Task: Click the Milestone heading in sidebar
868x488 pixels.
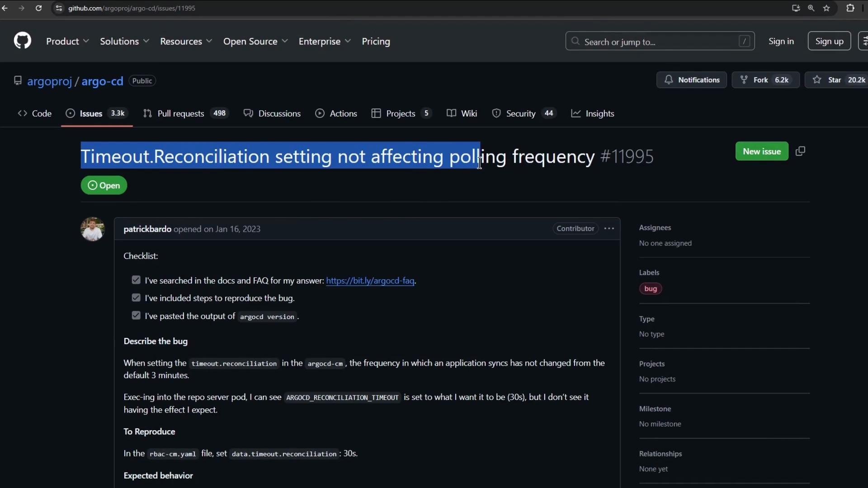Action: click(x=655, y=409)
